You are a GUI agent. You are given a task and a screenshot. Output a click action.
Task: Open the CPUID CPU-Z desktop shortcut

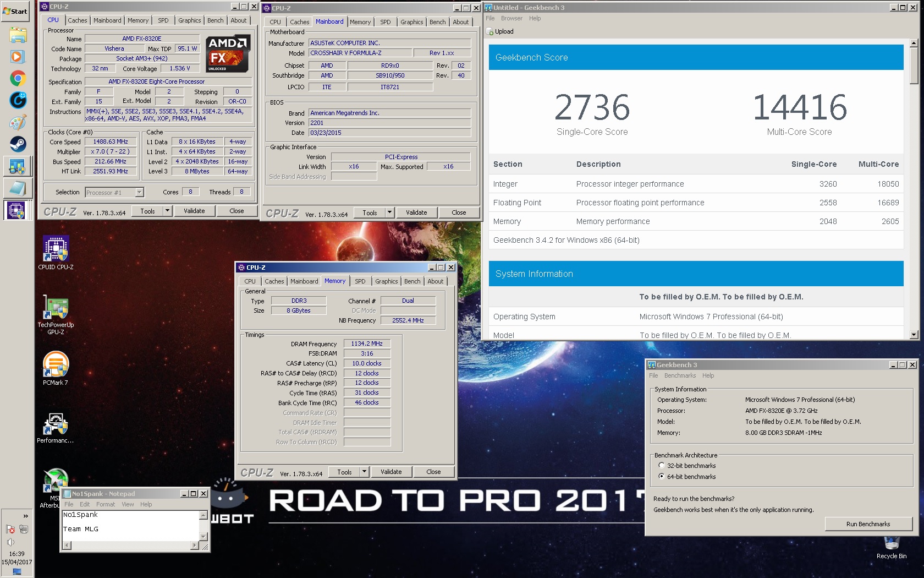(56, 253)
